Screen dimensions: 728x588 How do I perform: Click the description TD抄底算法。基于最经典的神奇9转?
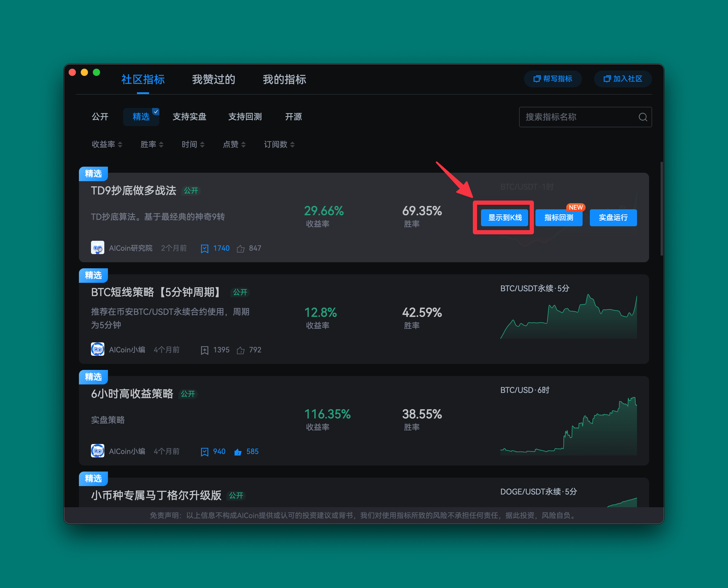pos(158,217)
